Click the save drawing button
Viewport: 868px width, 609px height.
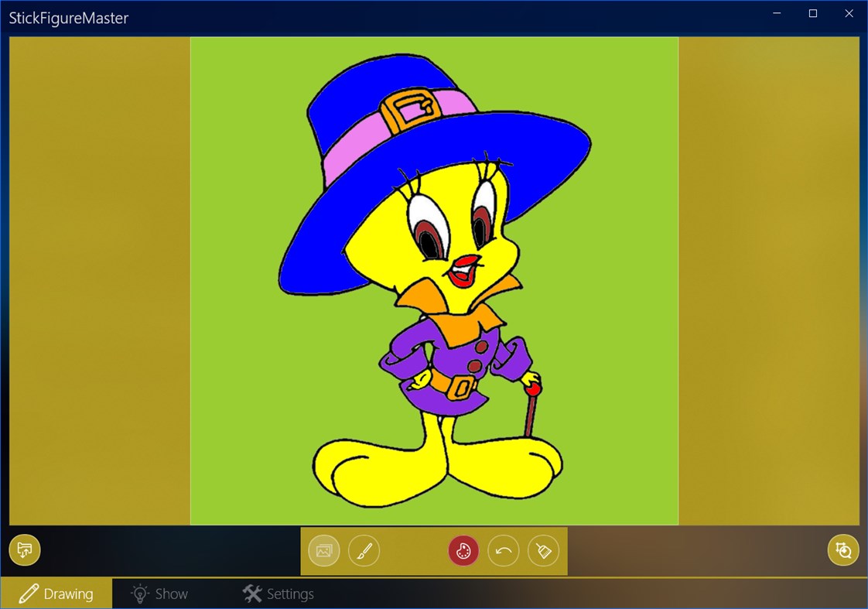25,549
